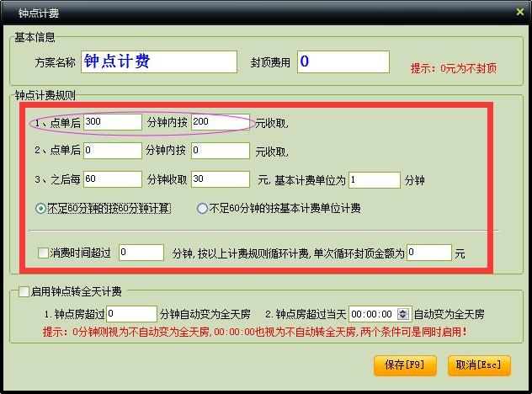Click rule 2 元收取 fee field
Screen dimensions: 532x394
click(x=221, y=151)
